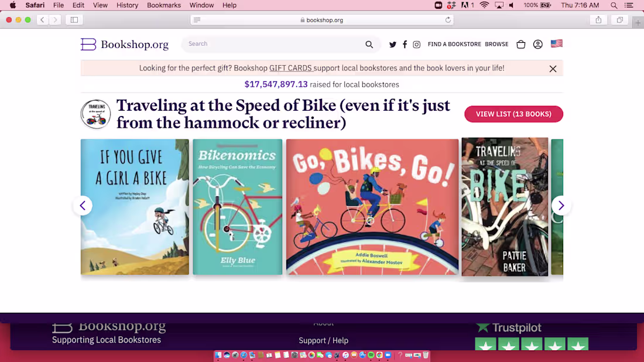Open Spotlight search in the menu bar
Screen dimensions: 644x362
click(614, 5)
